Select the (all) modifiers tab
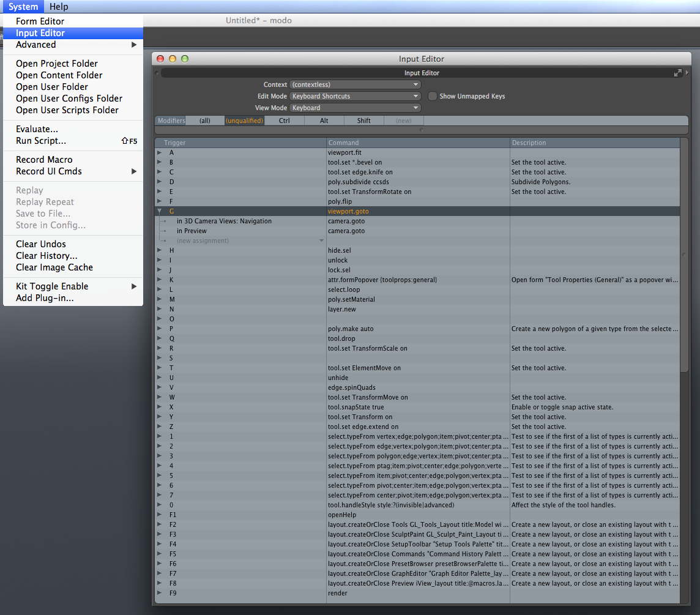The image size is (700, 615). click(x=205, y=121)
